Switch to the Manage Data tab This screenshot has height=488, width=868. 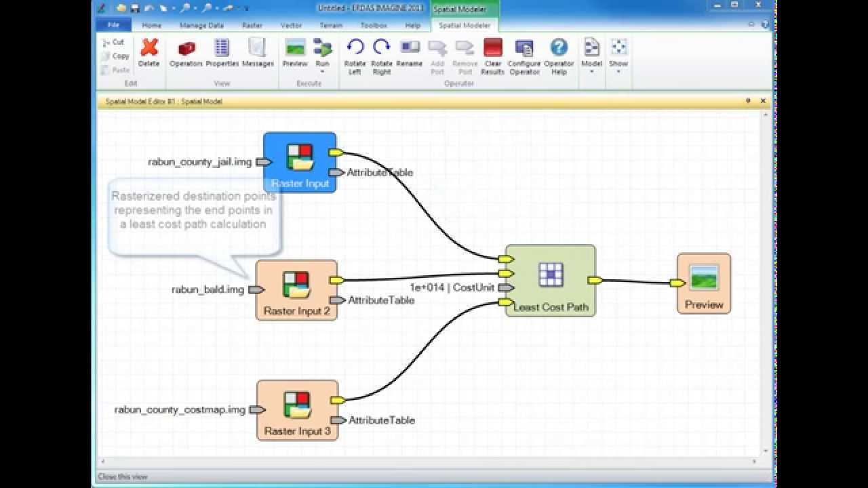[201, 25]
